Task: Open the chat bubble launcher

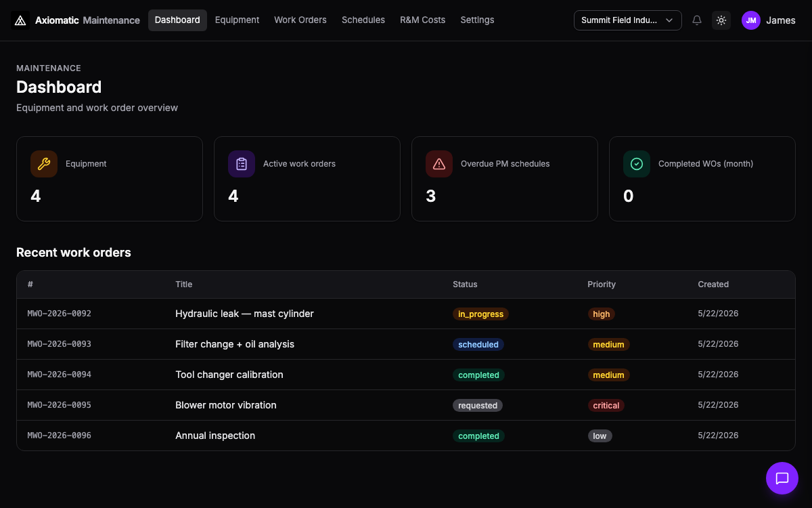Action: (x=782, y=478)
